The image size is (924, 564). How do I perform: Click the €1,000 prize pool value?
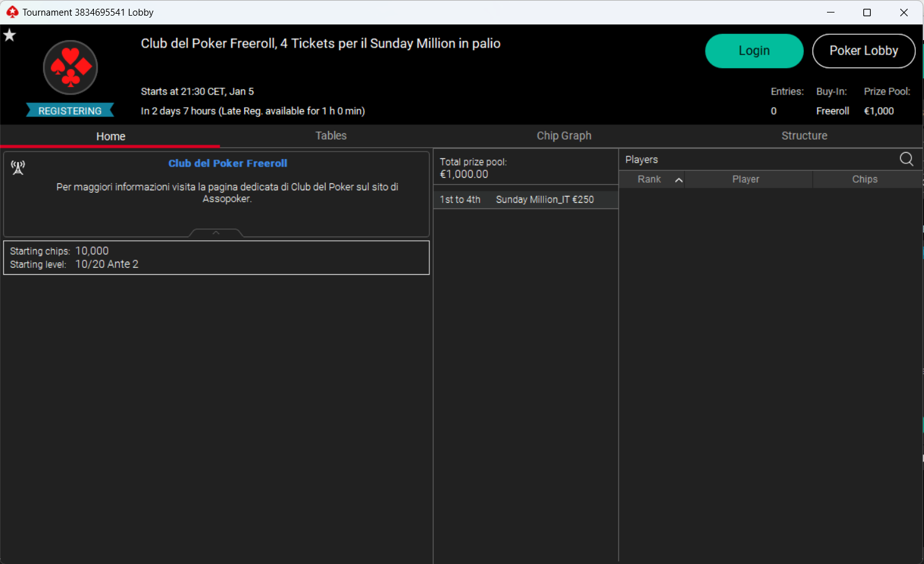[x=879, y=111]
